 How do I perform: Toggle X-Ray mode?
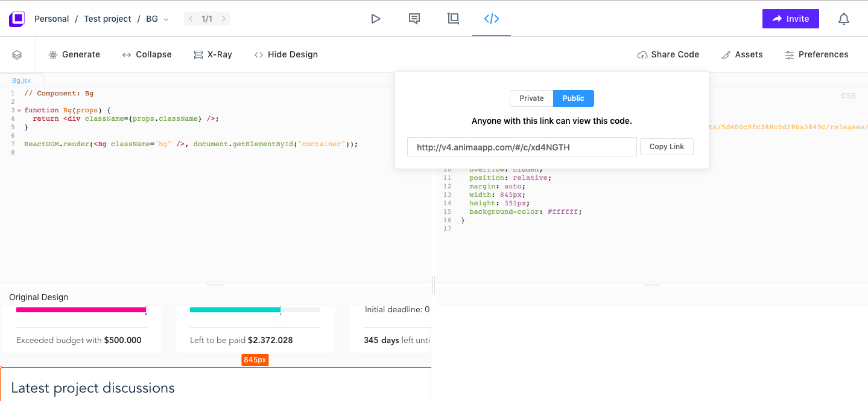tap(212, 54)
